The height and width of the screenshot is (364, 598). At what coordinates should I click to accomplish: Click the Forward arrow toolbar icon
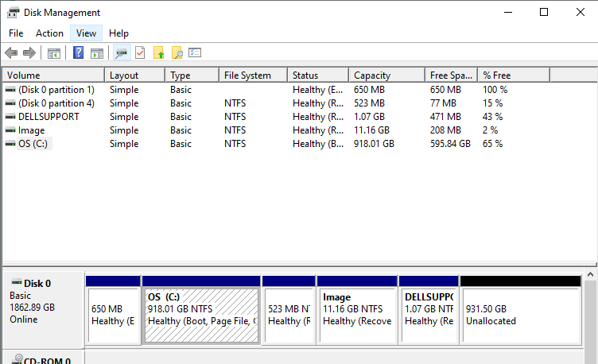pos(29,52)
